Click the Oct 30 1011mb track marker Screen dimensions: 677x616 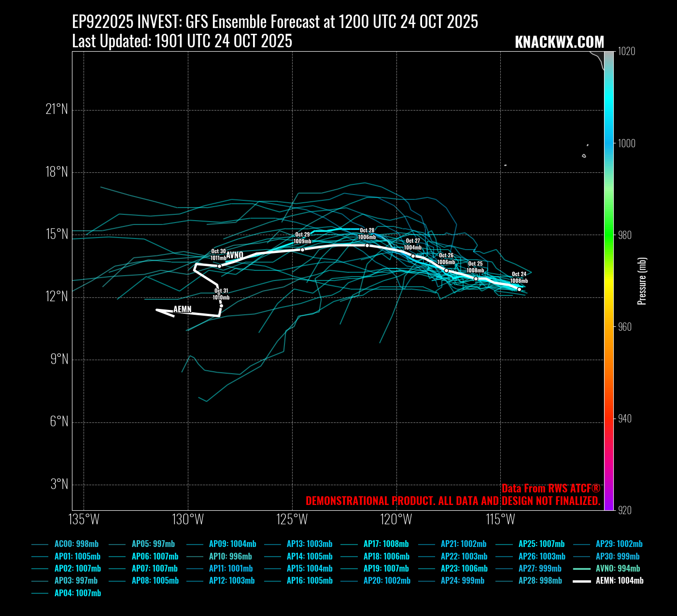coord(219,266)
